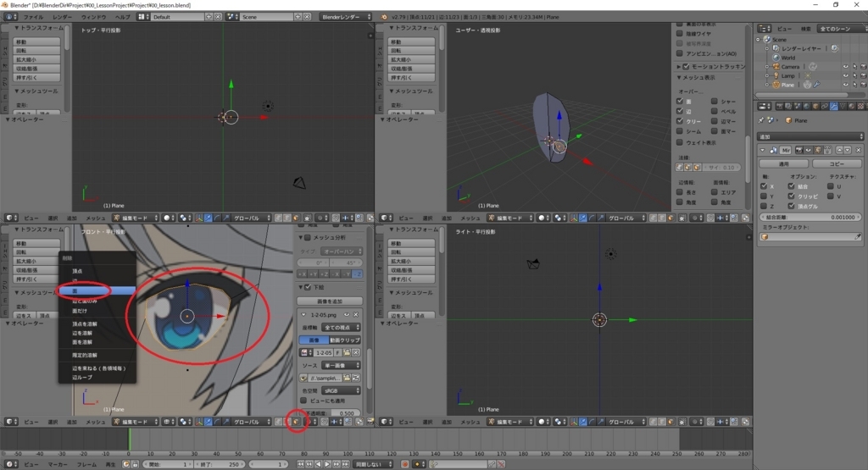Open the 同期しない sync dropdown in timeline
Screen dimensions: 868x470
[374, 464]
